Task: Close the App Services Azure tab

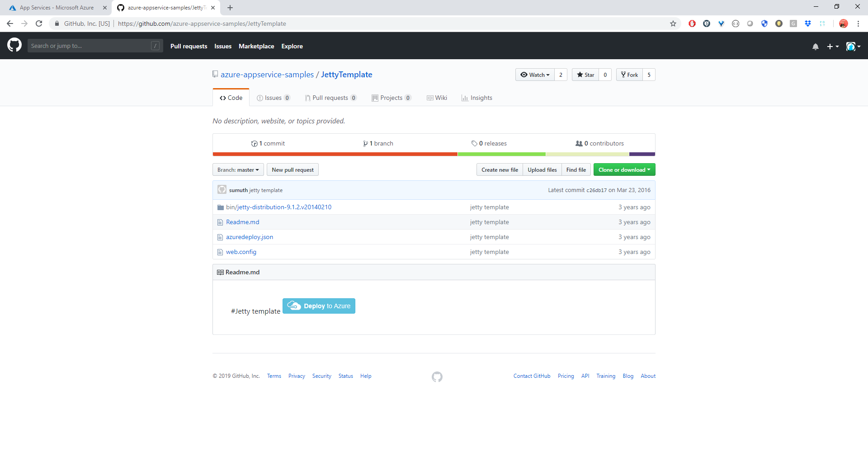Action: click(x=105, y=8)
